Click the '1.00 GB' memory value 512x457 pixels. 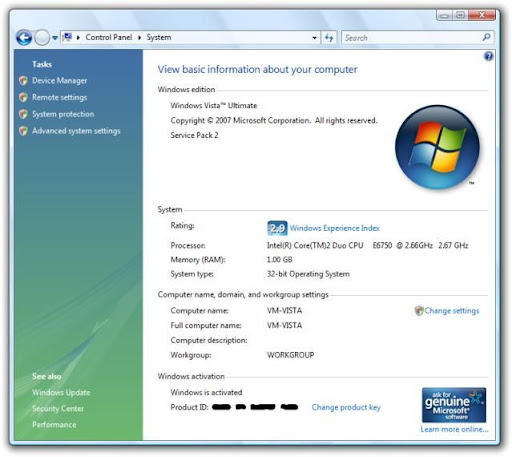280,260
